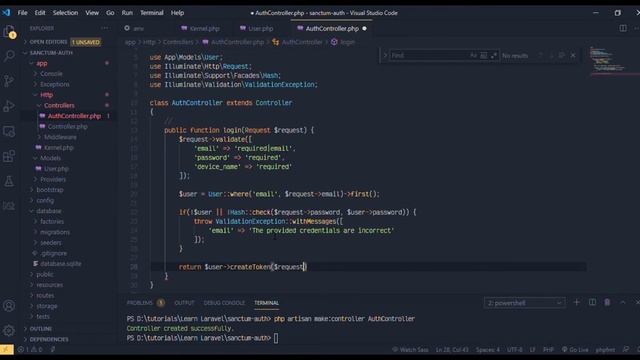The width and height of the screenshot is (640, 360).
Task: Click the split editor icon
Action: (x=623, y=28)
